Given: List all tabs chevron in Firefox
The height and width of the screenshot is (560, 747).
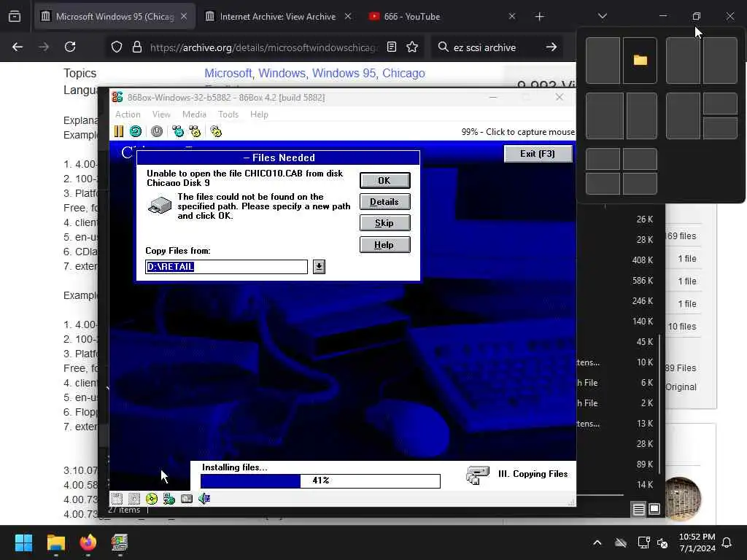Looking at the screenshot, I should [x=602, y=16].
